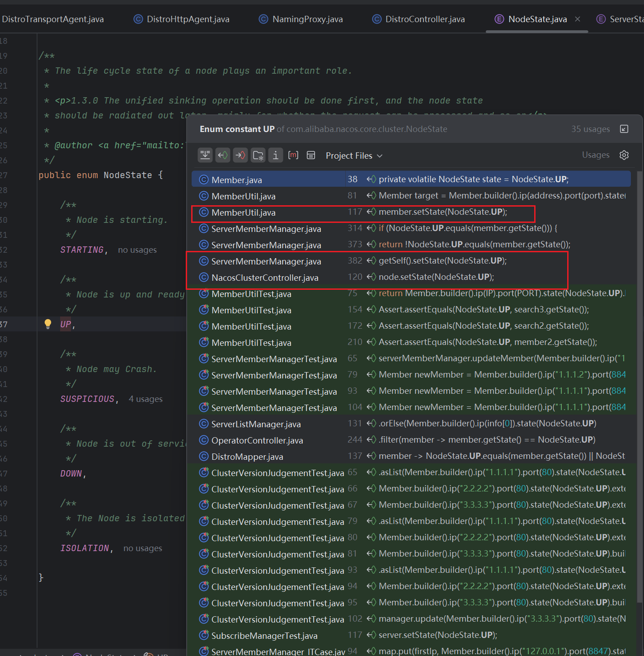The image size is (644, 656).
Task: Open the NamingProxy.java tab
Action: (x=307, y=19)
